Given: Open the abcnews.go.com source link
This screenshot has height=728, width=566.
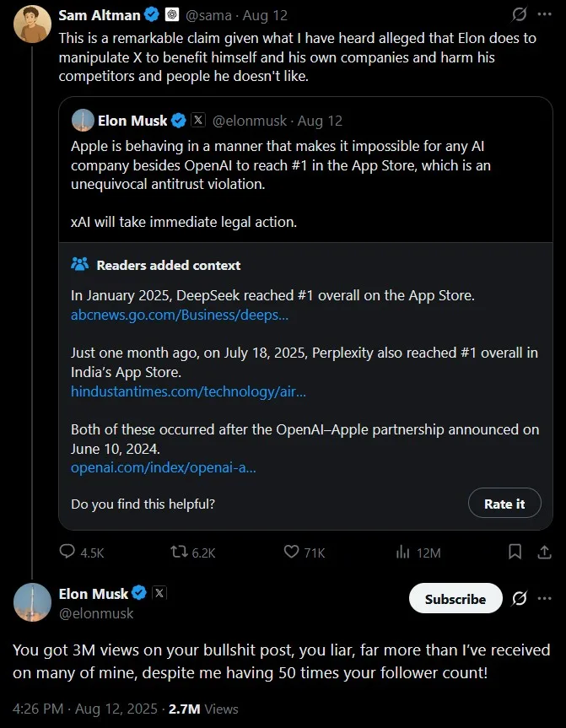Looking at the screenshot, I should click(180, 315).
